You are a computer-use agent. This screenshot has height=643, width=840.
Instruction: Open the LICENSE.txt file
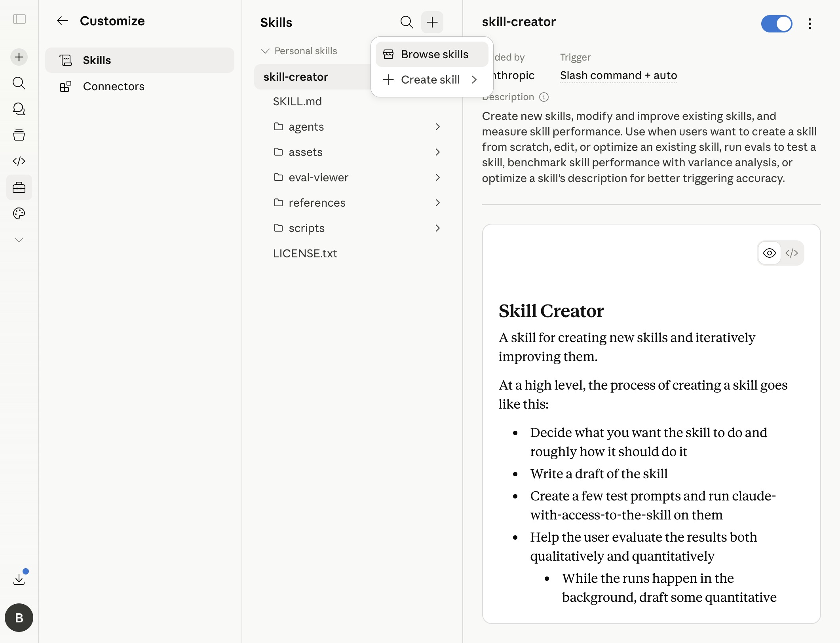pos(305,253)
